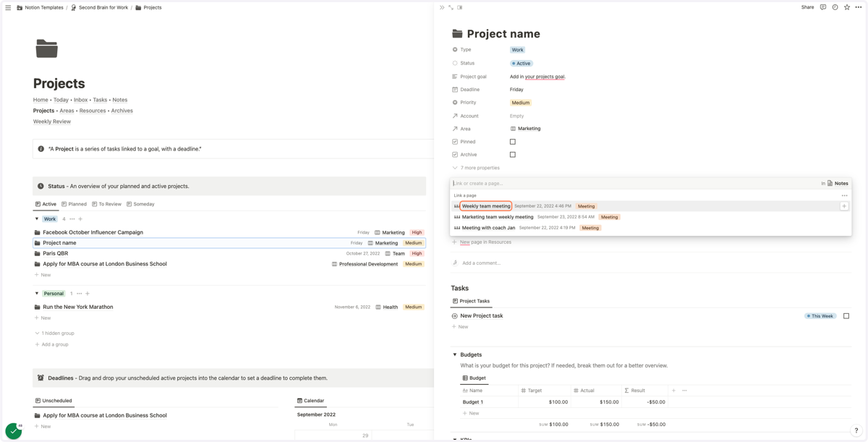The height and width of the screenshot is (442, 868).
Task: Select the Project Tasks tab
Action: 471,301
